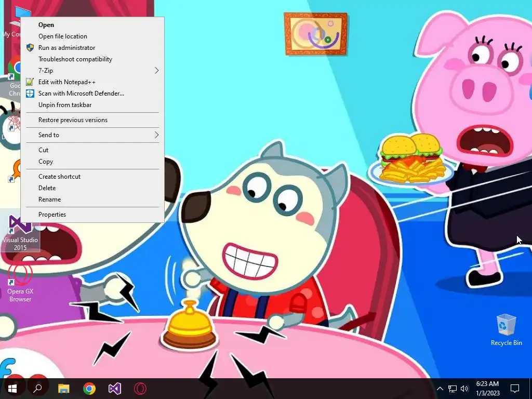Choose Delete in the context menu
Viewport: 532px width, 399px height.
click(x=92, y=188)
